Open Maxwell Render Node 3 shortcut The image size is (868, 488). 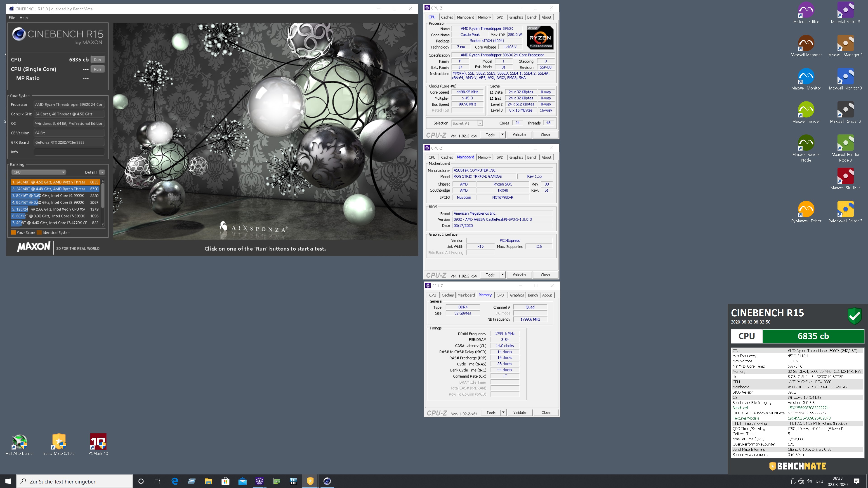tap(845, 148)
